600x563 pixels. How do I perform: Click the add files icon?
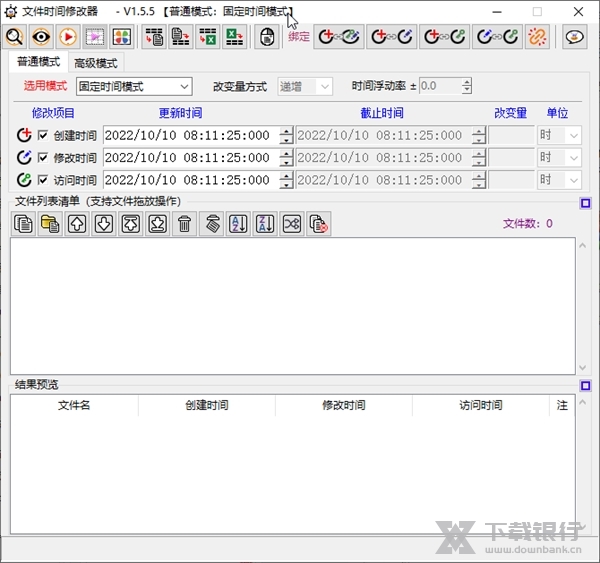click(x=23, y=224)
